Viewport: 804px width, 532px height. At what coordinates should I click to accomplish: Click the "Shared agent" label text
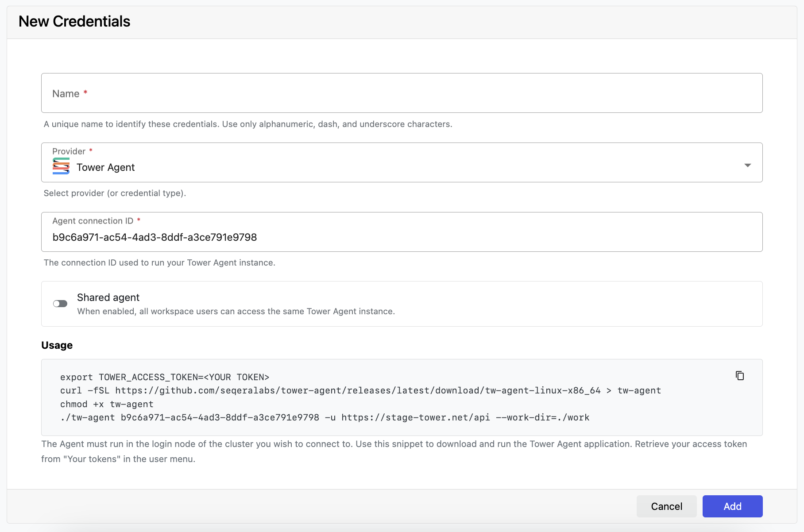pyautogui.click(x=108, y=297)
